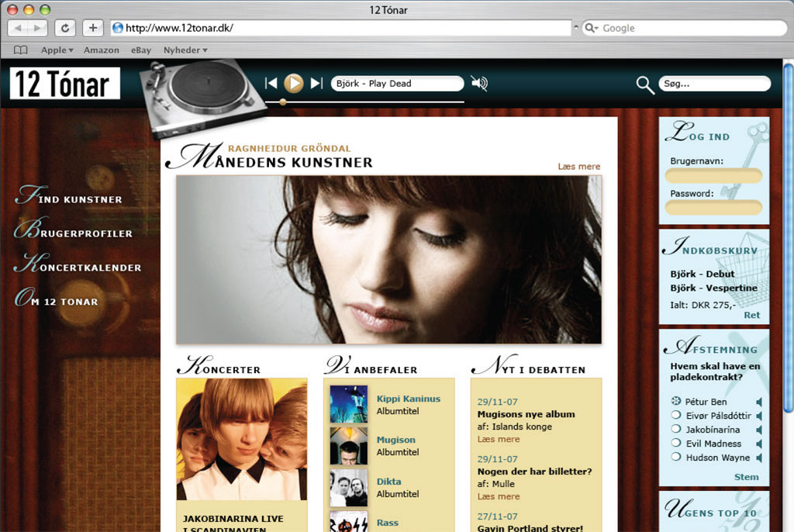Preview Eivør Pálsdóttir with speaker icon

(x=759, y=416)
